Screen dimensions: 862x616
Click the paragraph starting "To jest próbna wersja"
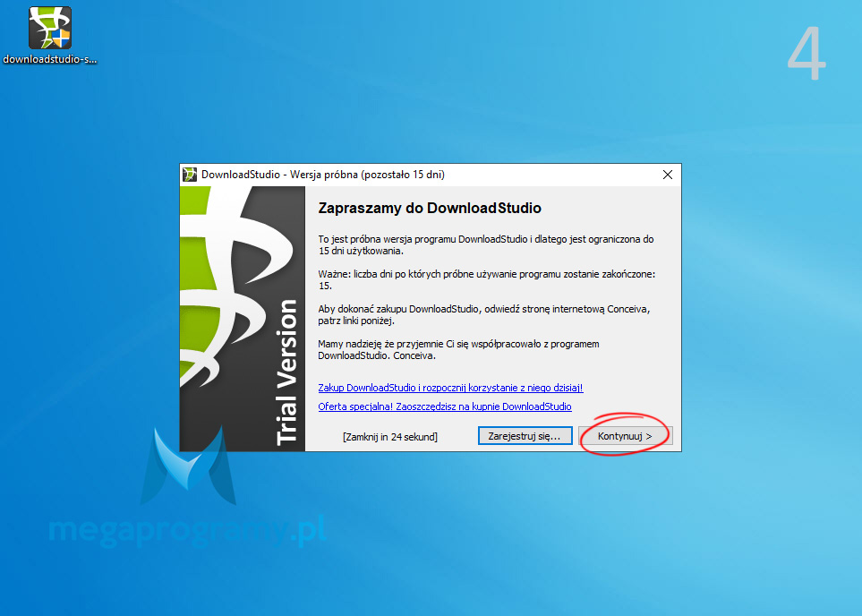(486, 244)
